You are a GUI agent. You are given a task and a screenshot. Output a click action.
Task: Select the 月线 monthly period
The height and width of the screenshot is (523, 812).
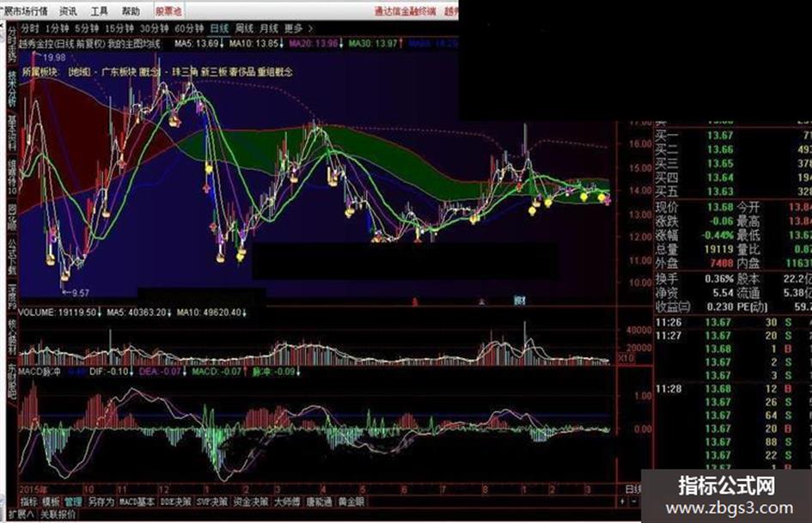pos(269,28)
